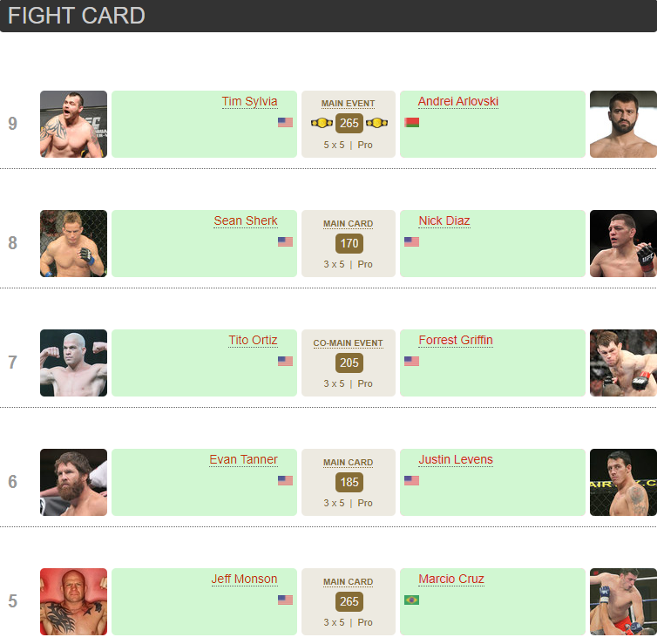This screenshot has height=644, width=657.
Task: Click the Co-Main Event label
Action: point(348,343)
